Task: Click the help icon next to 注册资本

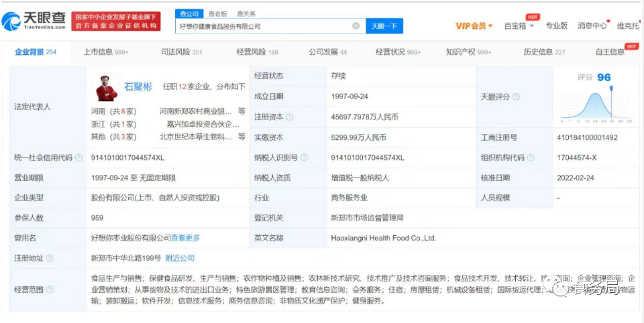Action: pyautogui.click(x=290, y=117)
